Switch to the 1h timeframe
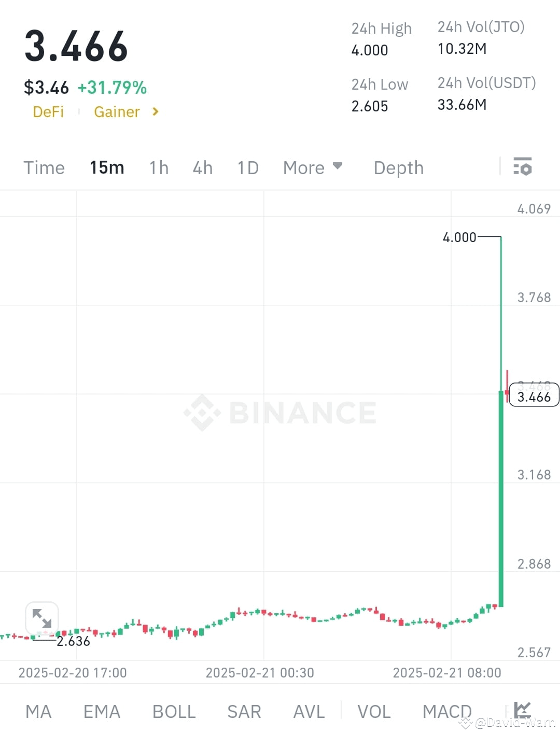Viewport: 560px width, 734px height. (158, 167)
